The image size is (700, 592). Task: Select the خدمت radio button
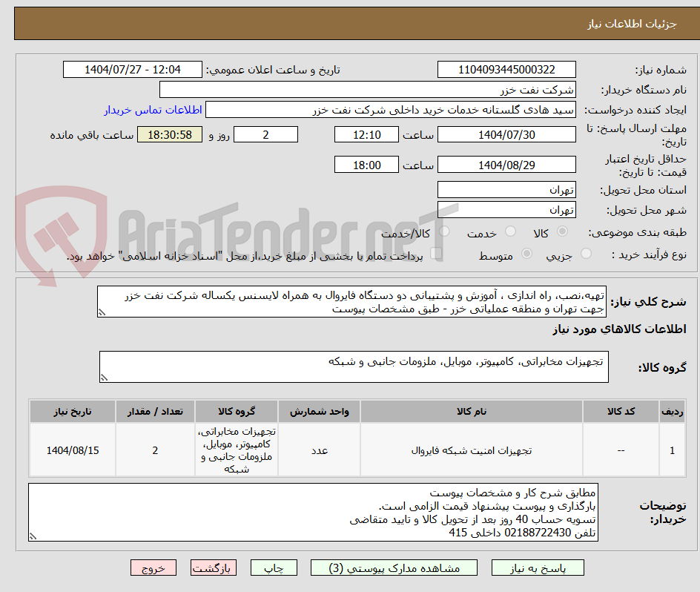click(510, 232)
